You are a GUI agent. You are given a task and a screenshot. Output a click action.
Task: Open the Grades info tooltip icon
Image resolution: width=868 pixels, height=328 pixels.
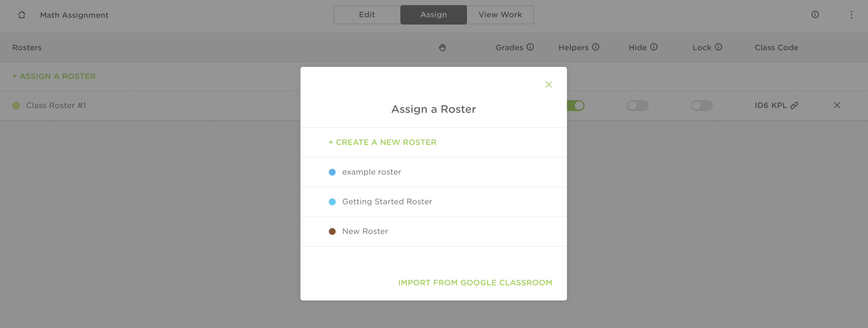coord(530,47)
